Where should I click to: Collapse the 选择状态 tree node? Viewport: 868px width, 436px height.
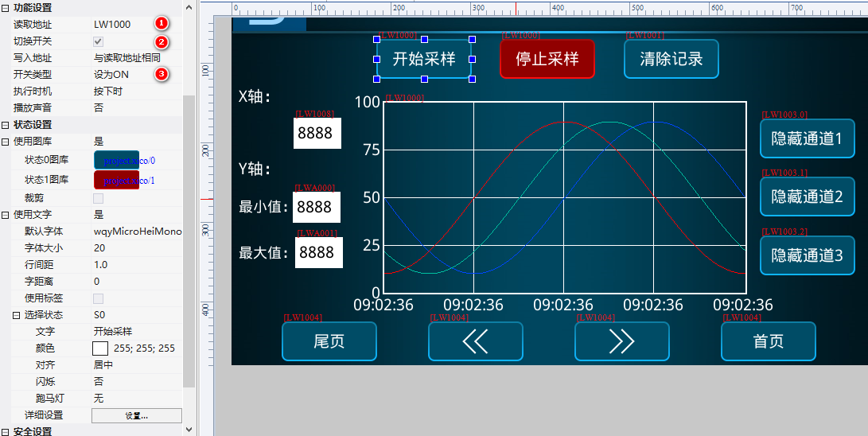pos(17,315)
